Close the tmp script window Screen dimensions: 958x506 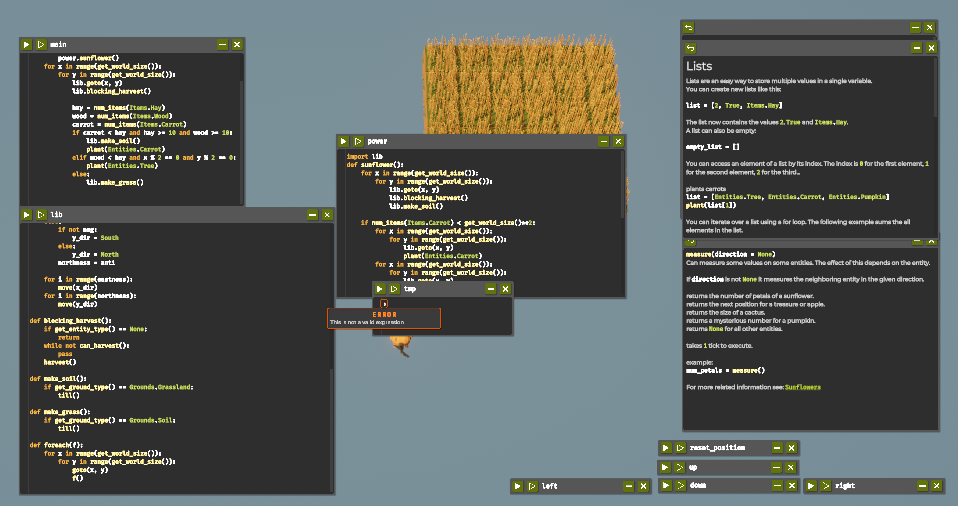click(505, 289)
